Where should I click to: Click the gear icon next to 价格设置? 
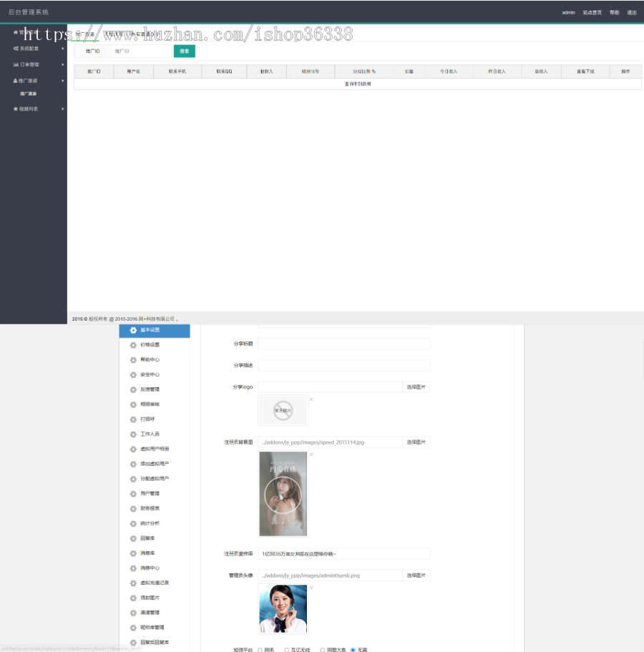tap(133, 345)
